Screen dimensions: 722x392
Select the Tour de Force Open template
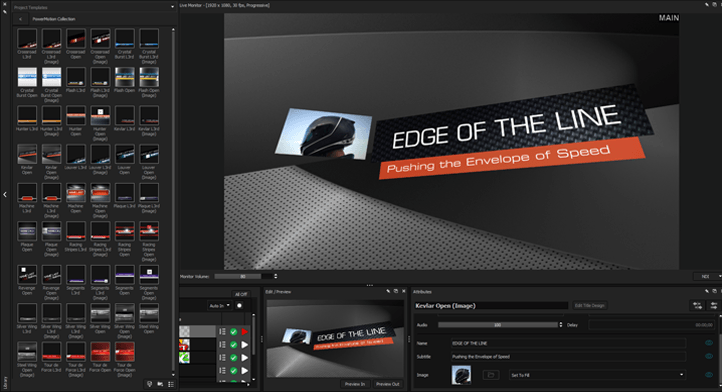coord(100,357)
